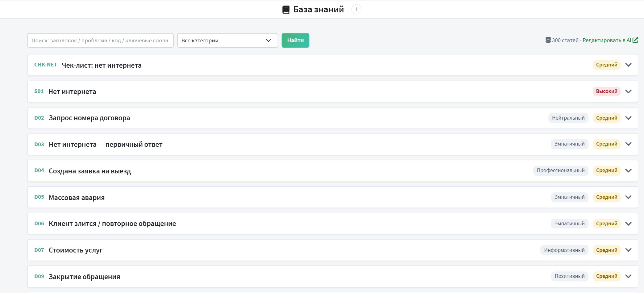This screenshot has width=644, height=293.
Task: Expand the Создана заявка на выезд chevron
Action: click(628, 171)
